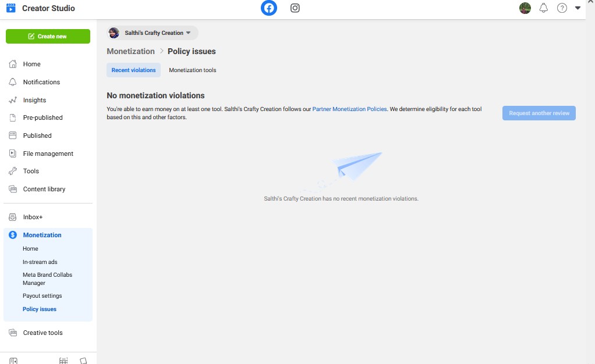Open Published in the sidebar
This screenshot has height=364, width=595.
coord(37,135)
